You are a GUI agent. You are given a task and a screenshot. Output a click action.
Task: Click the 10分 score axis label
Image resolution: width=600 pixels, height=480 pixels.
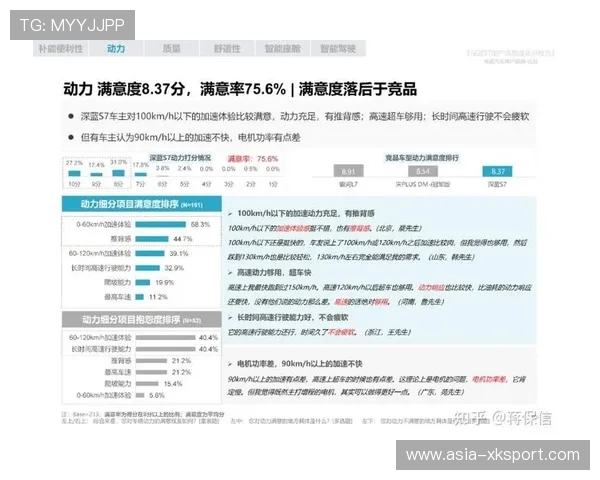[x=74, y=184]
